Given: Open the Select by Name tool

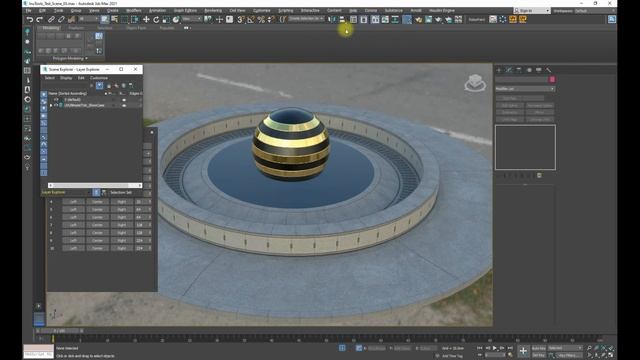Looking at the screenshot, I should [x=115, y=19].
